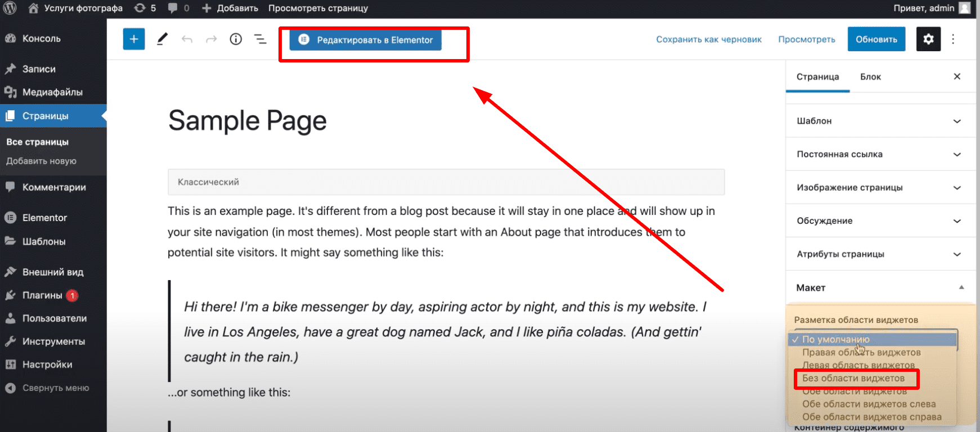Viewport: 980px width, 432px height.
Task: Open 'Инструменты' in the sidebar
Action: point(53,341)
